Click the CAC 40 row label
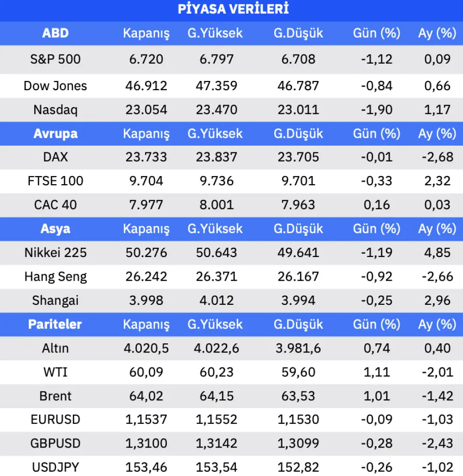 [55, 204]
